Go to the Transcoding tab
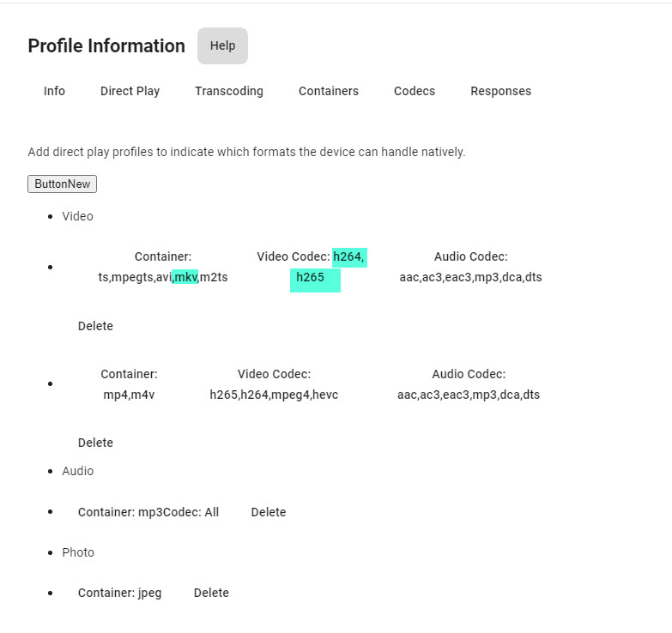672x633 pixels. [229, 91]
